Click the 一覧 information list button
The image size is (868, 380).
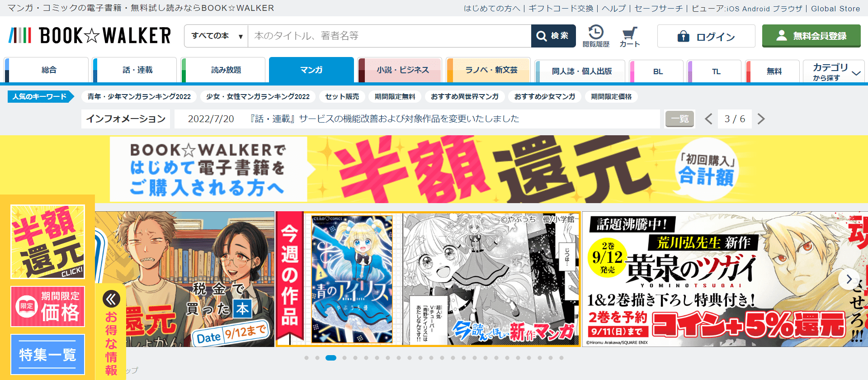pos(679,119)
